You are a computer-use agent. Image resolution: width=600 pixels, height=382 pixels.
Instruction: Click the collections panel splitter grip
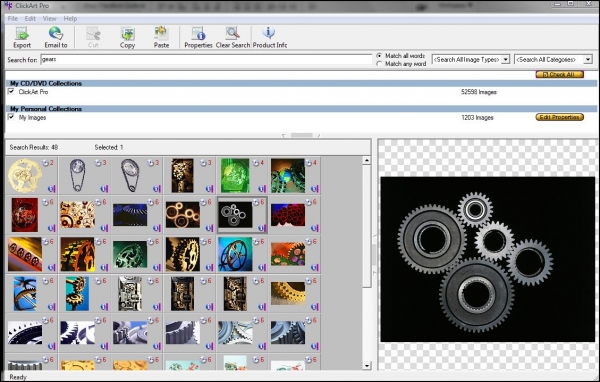point(302,135)
